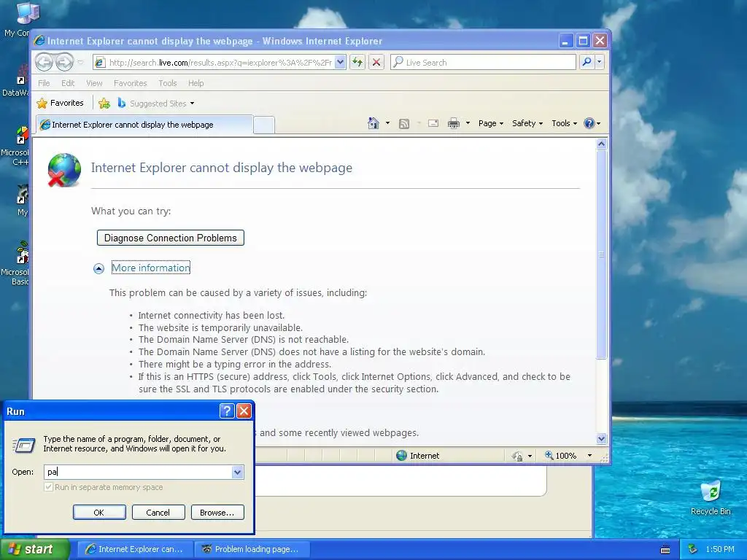The image size is (747, 560).
Task: Toggle the Run in separate memory space checkbox
Action: click(49, 487)
